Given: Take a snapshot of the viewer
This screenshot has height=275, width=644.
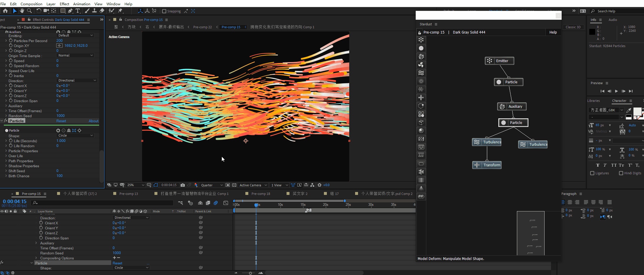Looking at the screenshot, I should click(x=183, y=185).
